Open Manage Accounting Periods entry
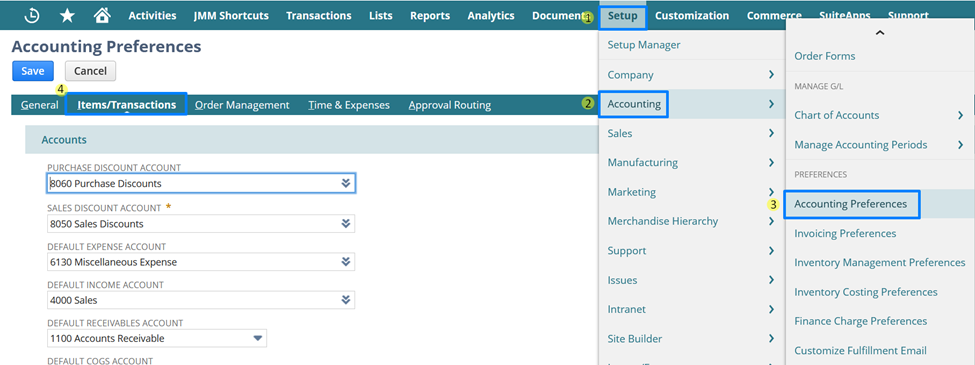This screenshot has height=365, width=975. click(x=861, y=145)
